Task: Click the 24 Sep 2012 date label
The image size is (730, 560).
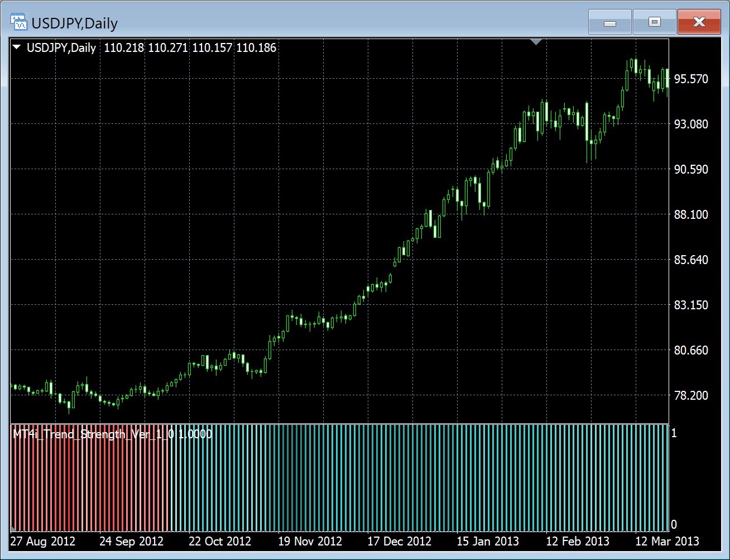Action: 131,541
